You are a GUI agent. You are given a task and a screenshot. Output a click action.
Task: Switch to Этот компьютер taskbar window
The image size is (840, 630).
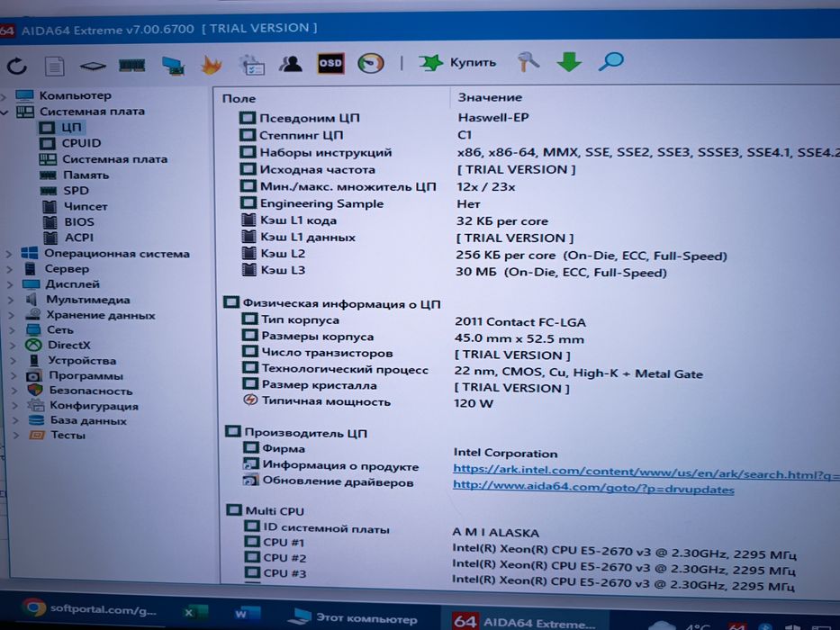[x=354, y=618]
